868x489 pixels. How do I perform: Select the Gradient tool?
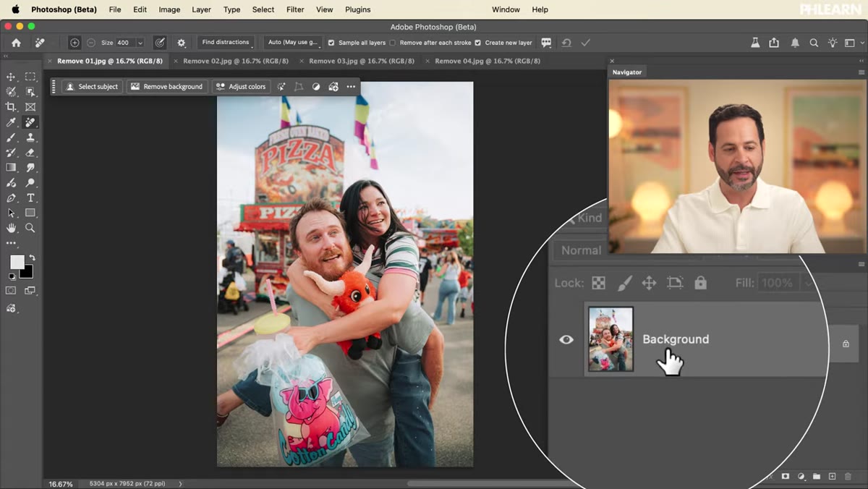[x=11, y=168]
